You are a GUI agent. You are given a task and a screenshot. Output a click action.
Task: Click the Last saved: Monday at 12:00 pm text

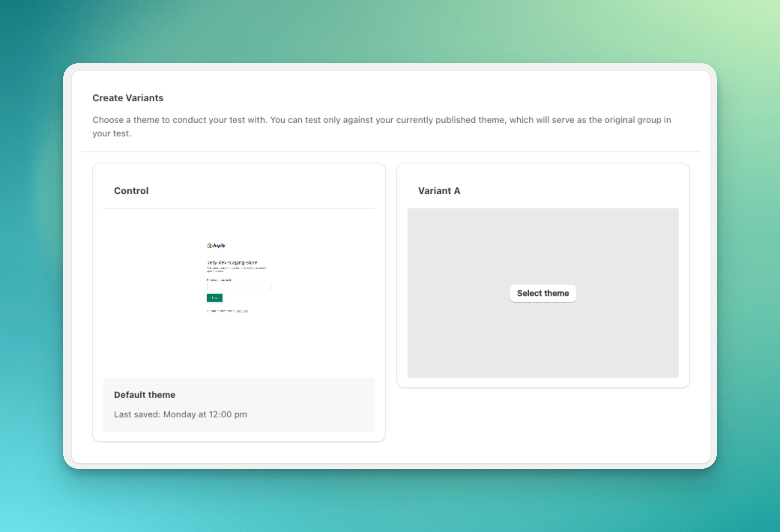[x=181, y=414]
